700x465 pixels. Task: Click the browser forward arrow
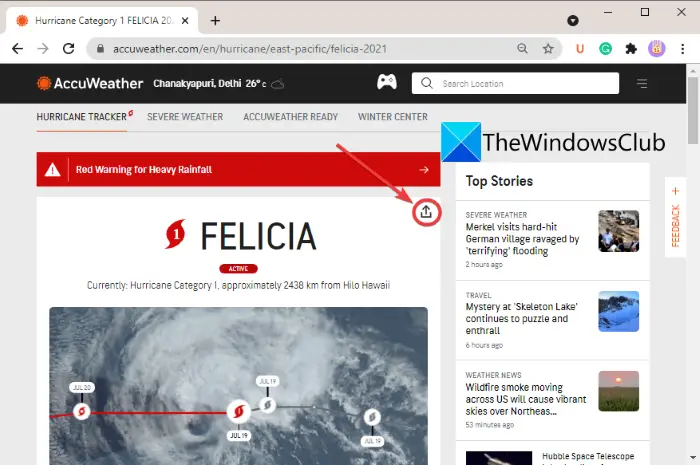(43, 48)
